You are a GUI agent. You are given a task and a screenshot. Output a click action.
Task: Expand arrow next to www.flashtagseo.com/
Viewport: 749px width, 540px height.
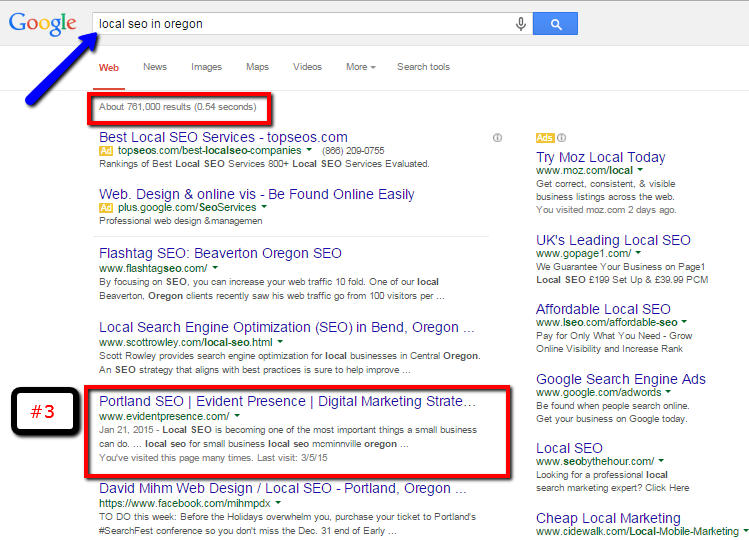pos(215,268)
